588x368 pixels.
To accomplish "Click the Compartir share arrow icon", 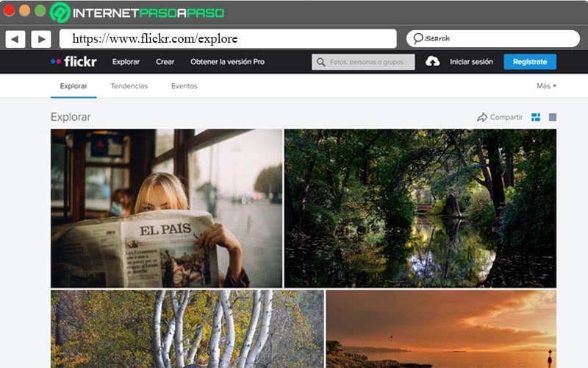I will point(482,117).
